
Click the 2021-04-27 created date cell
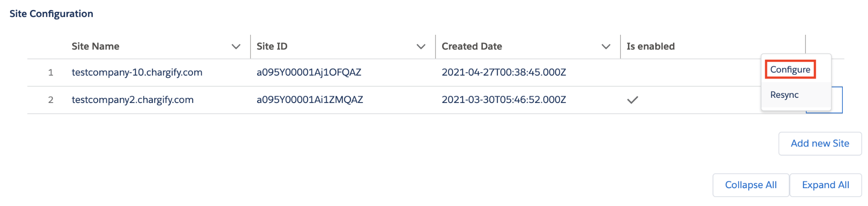(x=504, y=72)
